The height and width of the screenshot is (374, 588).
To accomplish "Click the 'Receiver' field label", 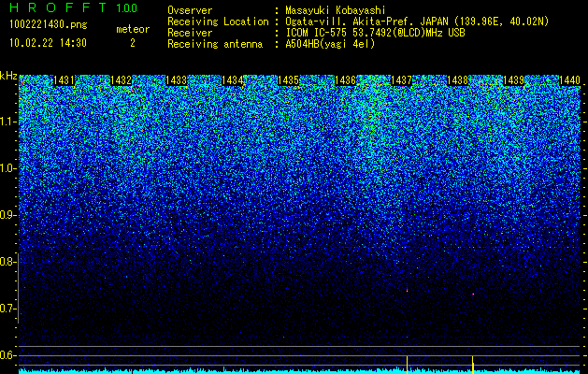I will click(x=190, y=33).
